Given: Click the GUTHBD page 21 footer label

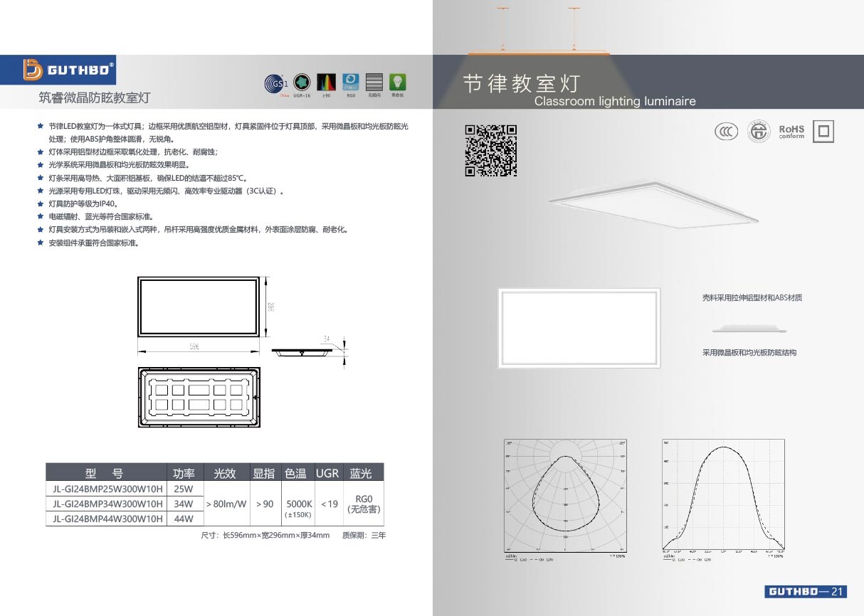Looking at the screenshot, I should point(806,592).
